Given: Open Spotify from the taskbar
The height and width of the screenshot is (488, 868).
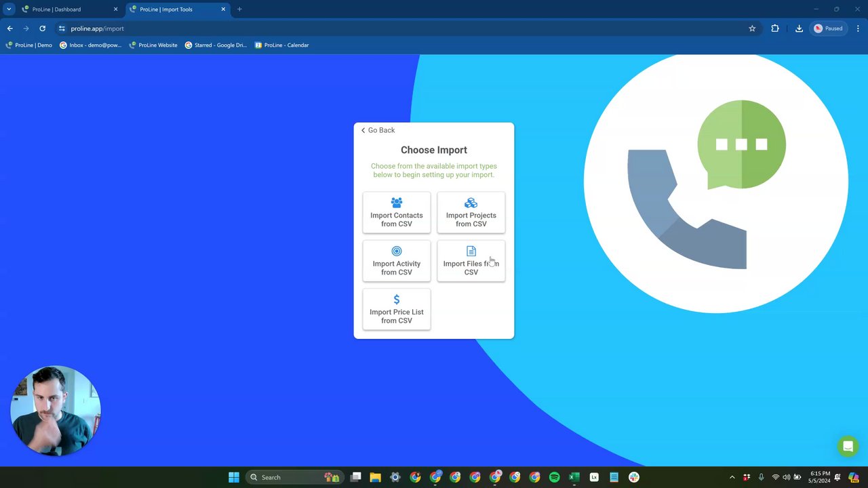Looking at the screenshot, I should (554, 477).
